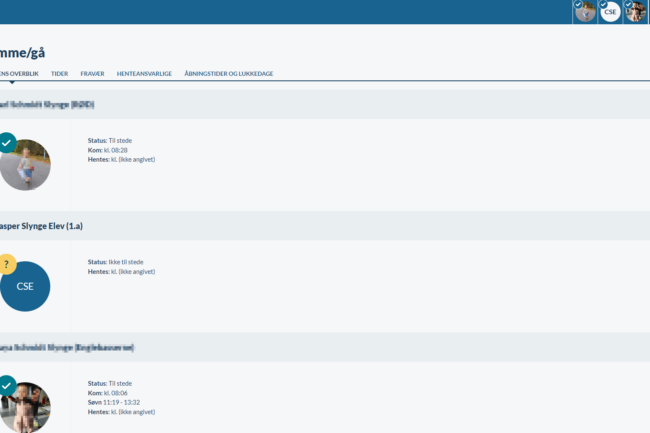Click the yellow question mark status badge
650x433 pixels.
click(x=6, y=264)
